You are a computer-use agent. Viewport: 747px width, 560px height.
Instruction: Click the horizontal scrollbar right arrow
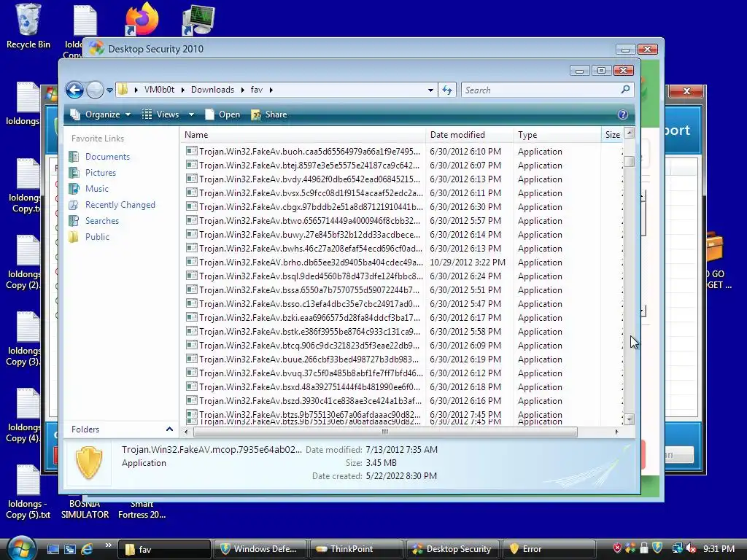tap(617, 432)
